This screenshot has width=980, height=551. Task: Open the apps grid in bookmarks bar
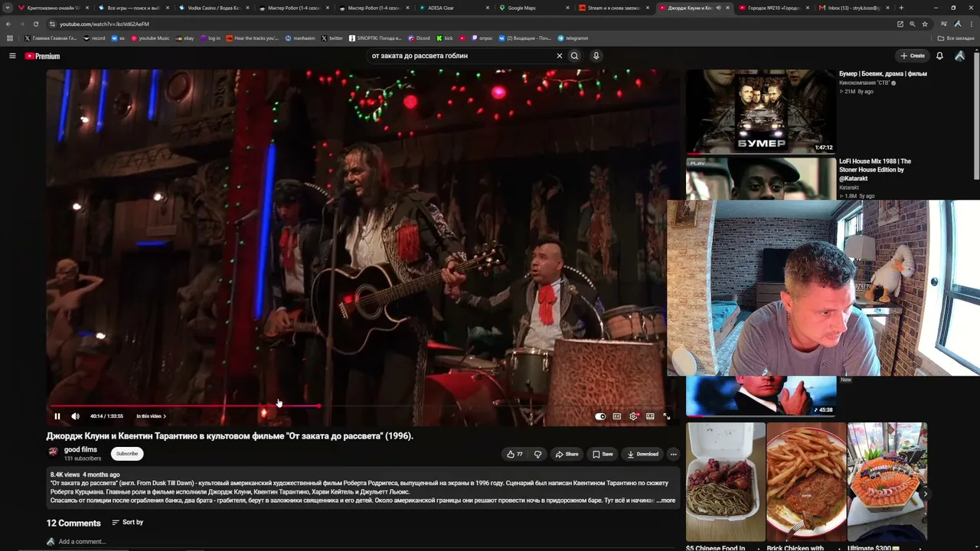tap(10, 38)
